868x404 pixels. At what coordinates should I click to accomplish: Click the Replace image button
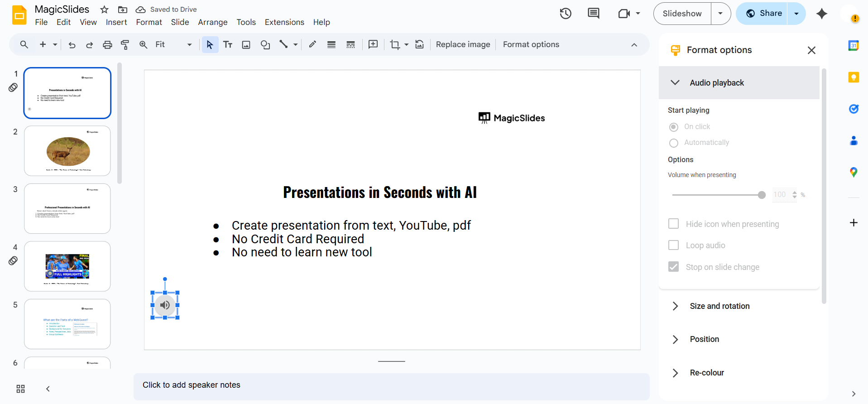pyautogui.click(x=463, y=44)
